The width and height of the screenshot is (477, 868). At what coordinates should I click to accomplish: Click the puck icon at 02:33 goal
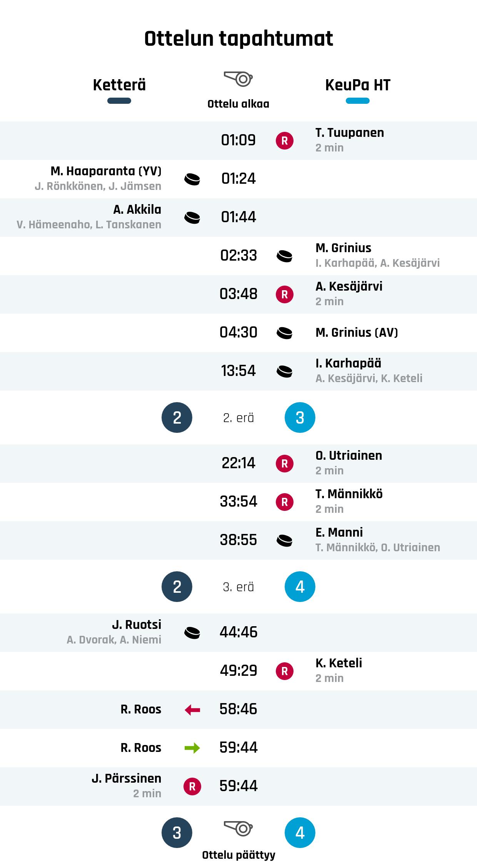click(x=285, y=256)
